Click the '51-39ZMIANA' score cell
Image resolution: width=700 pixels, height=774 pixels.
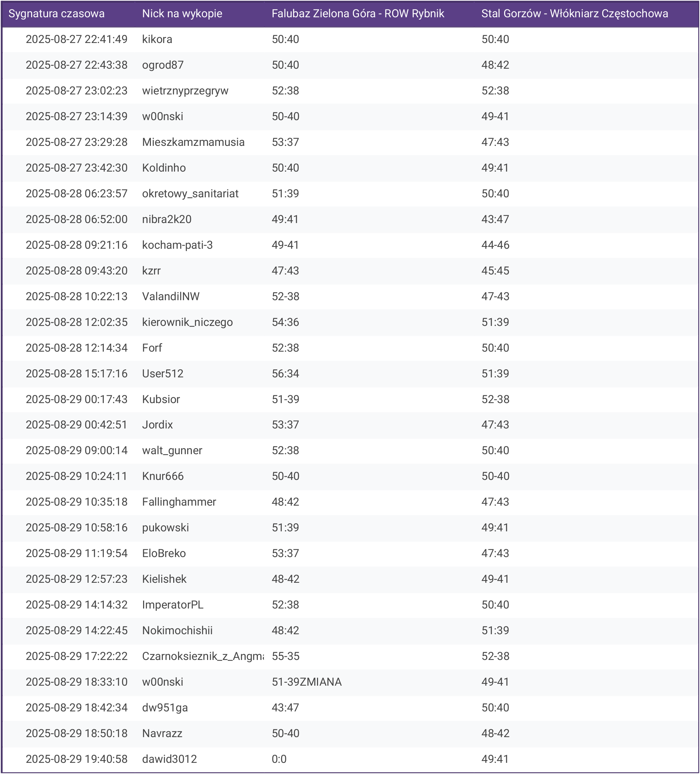coord(307,682)
